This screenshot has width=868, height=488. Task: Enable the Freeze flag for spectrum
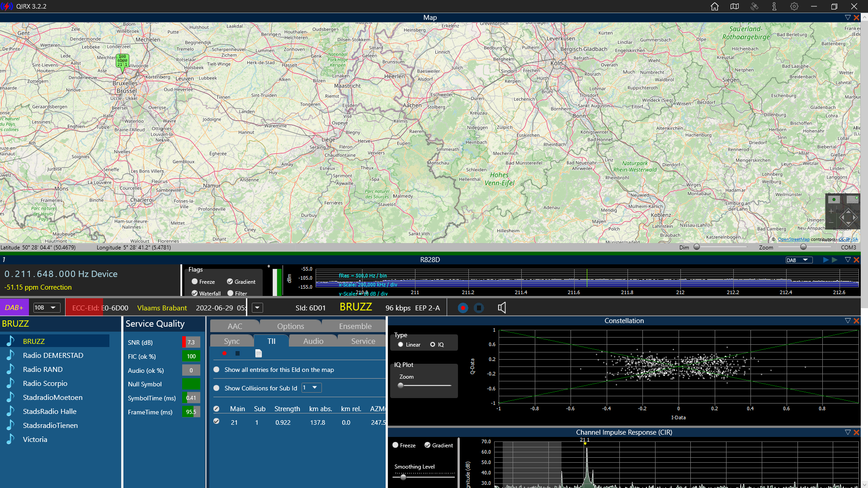click(x=195, y=282)
